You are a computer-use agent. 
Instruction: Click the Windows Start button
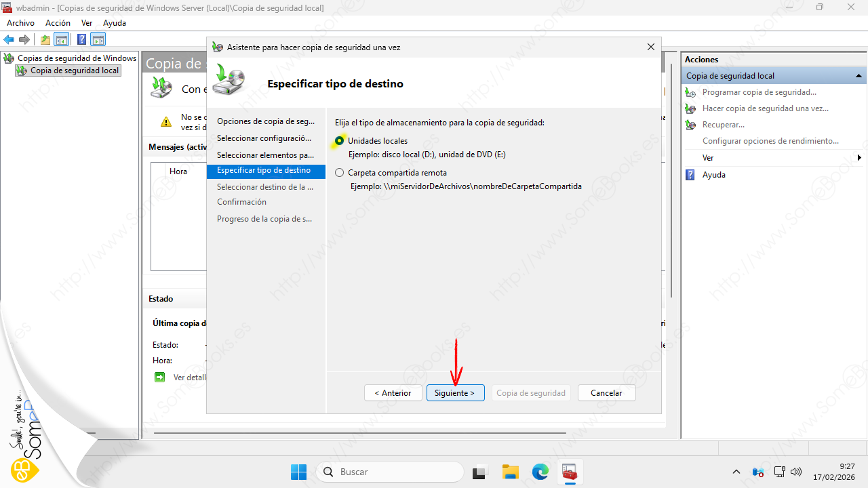(298, 472)
